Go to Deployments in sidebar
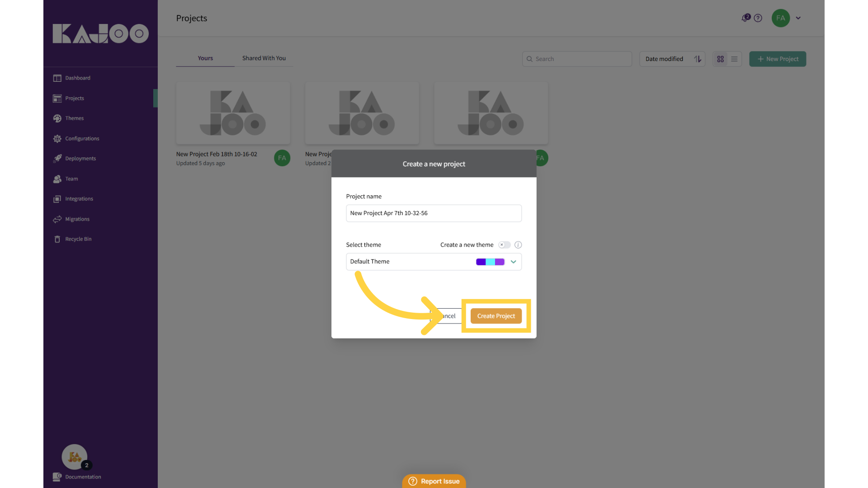The width and height of the screenshot is (868, 488). pos(80,158)
